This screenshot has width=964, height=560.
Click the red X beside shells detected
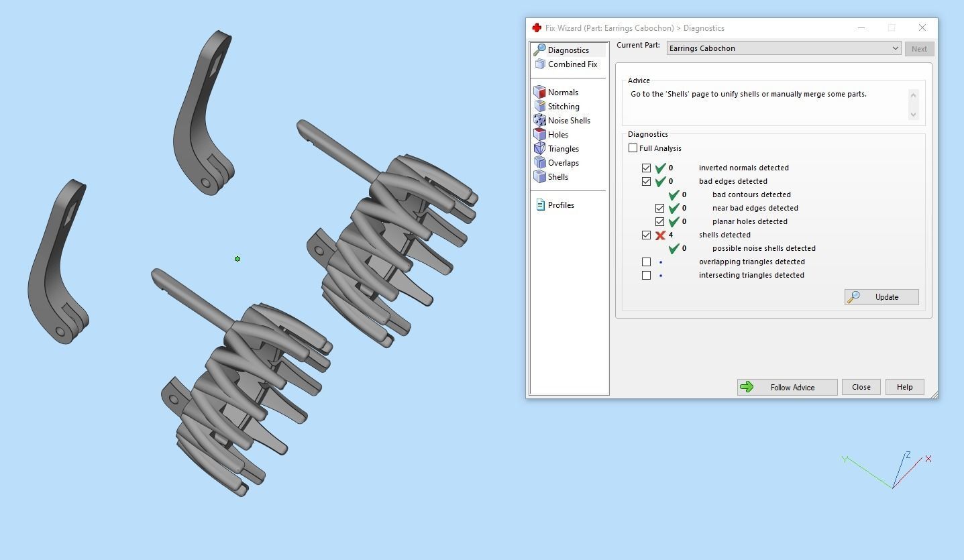coord(660,235)
